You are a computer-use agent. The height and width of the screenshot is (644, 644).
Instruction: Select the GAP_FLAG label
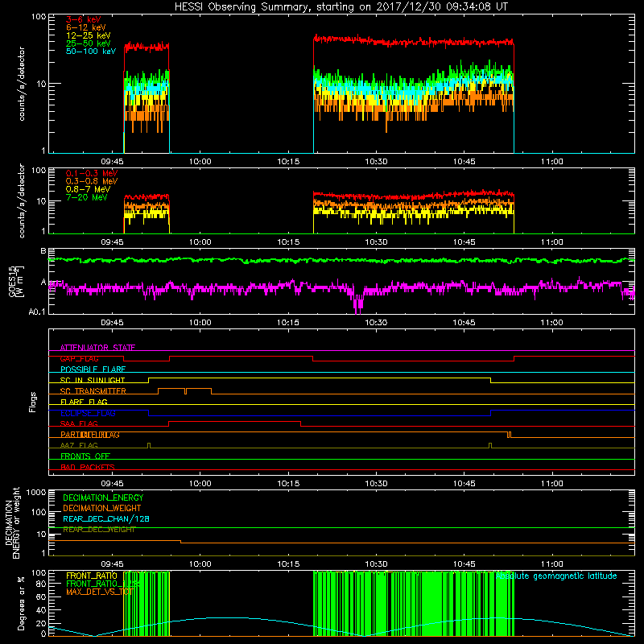pos(79,358)
